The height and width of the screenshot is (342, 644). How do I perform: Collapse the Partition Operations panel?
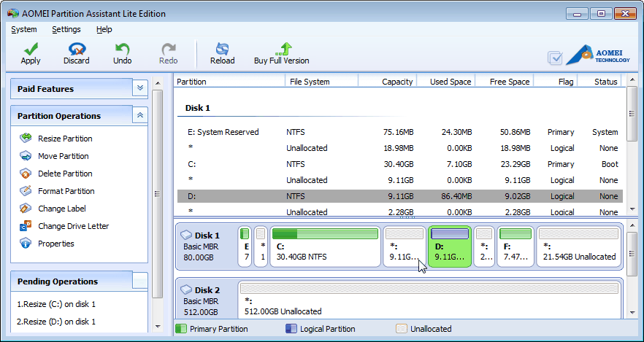pos(140,115)
